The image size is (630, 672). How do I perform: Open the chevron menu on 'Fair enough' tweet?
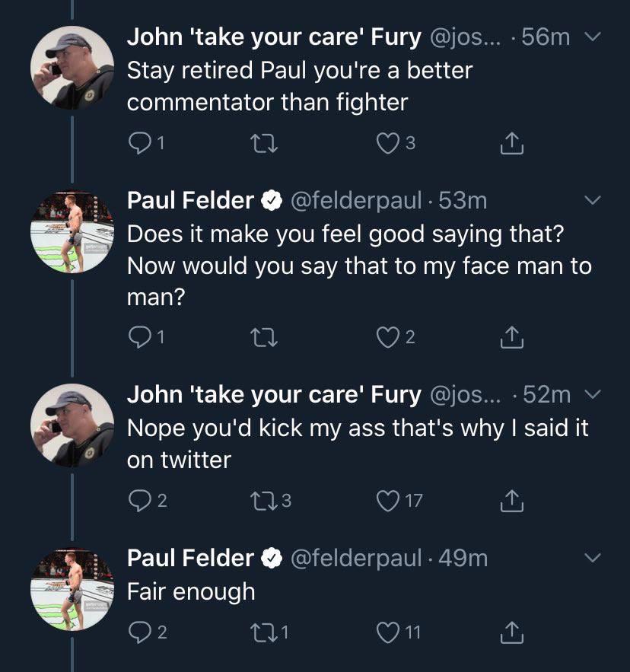[x=593, y=558]
